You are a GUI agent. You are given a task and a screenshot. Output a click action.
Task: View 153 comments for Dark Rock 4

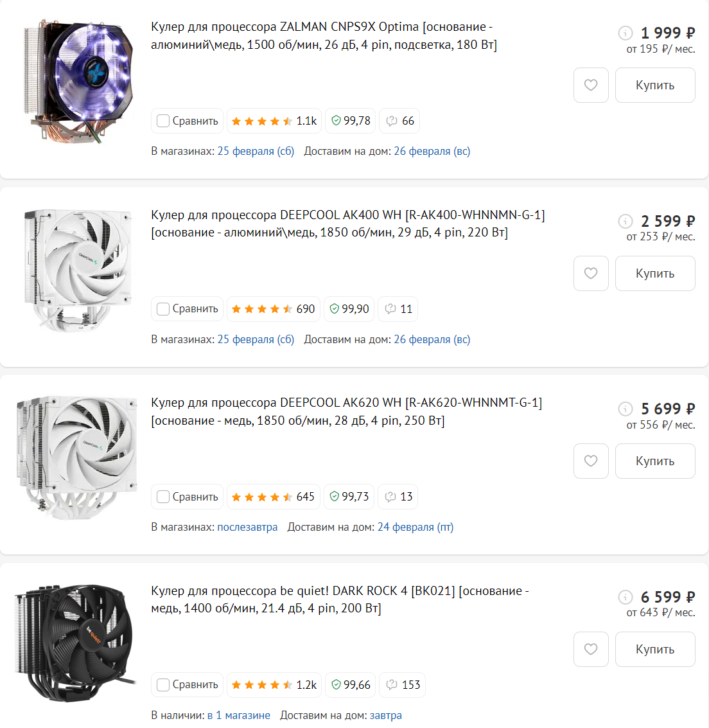click(x=402, y=685)
